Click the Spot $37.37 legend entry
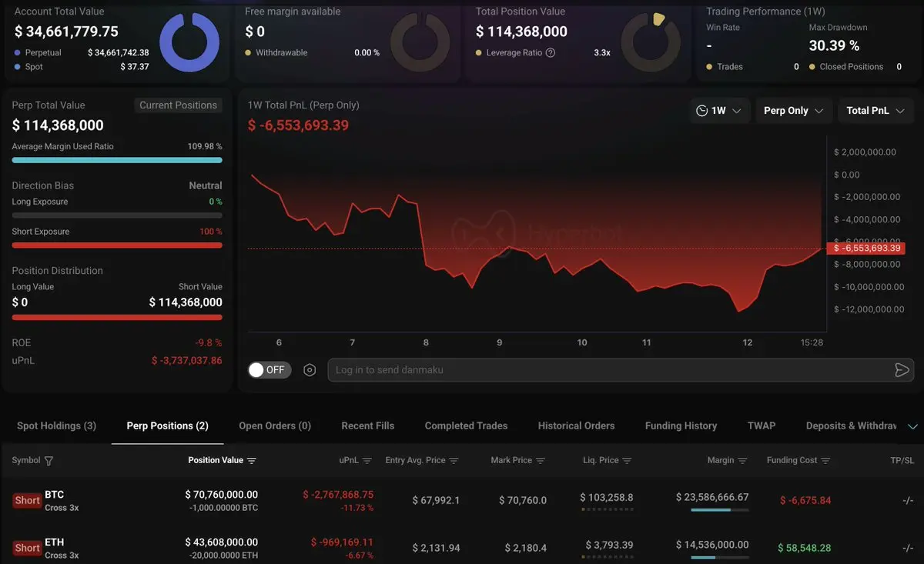 click(82, 67)
